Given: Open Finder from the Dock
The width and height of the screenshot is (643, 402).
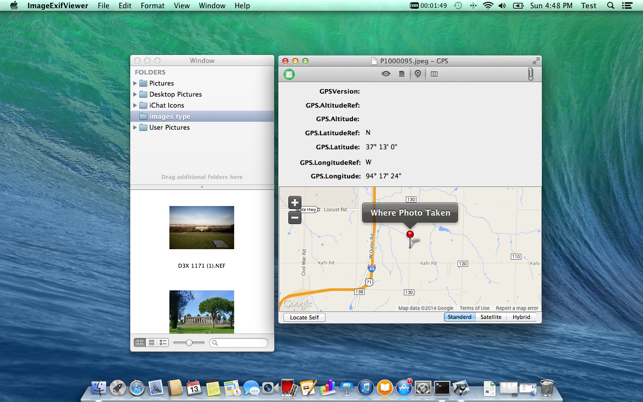Looking at the screenshot, I should [x=98, y=387].
